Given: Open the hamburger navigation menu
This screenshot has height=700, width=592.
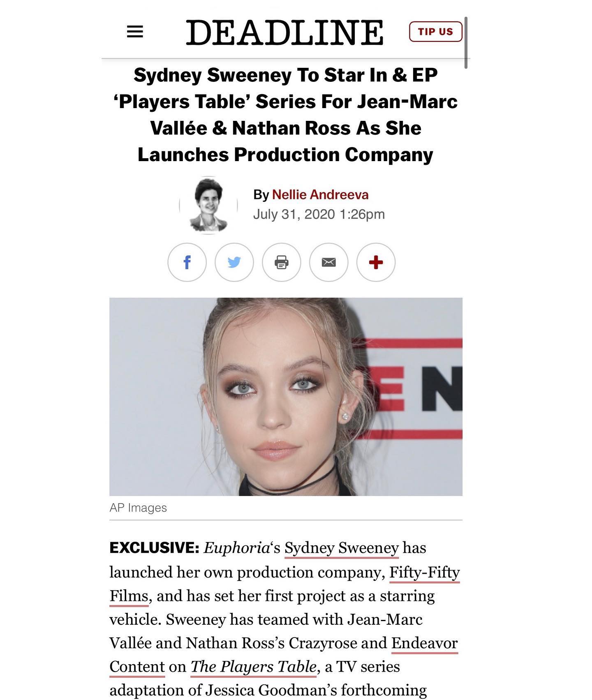Looking at the screenshot, I should click(x=136, y=32).
